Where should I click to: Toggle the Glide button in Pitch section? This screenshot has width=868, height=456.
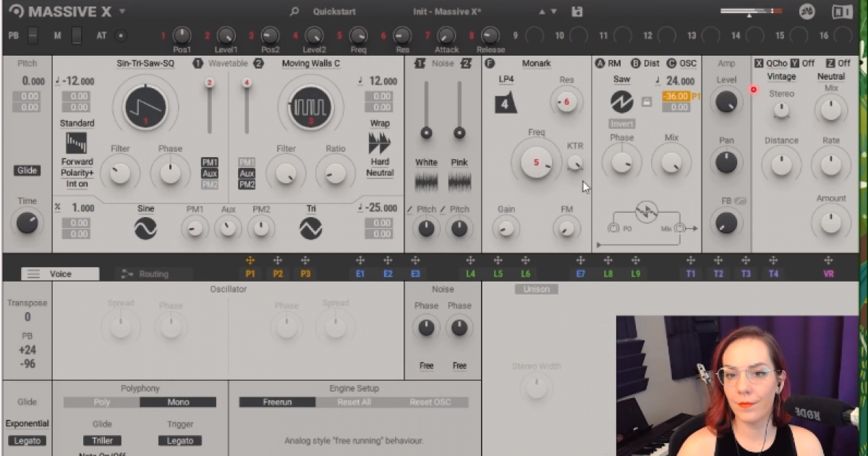(x=27, y=171)
